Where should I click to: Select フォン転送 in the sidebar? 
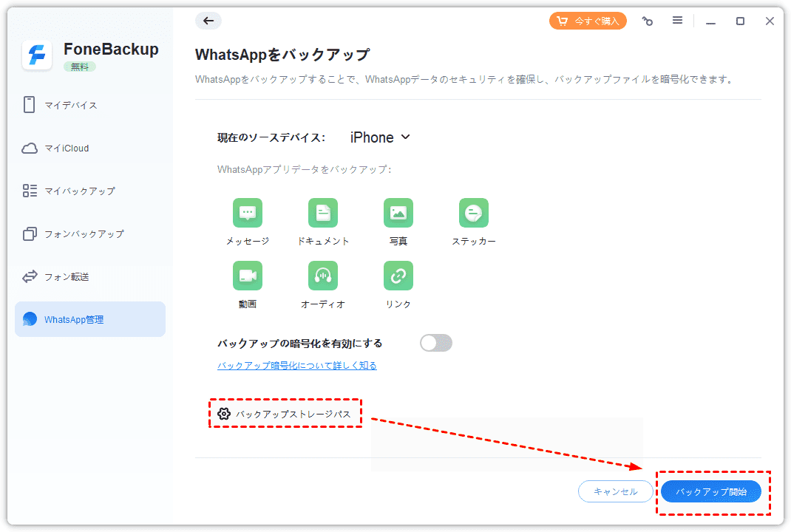[x=90, y=277]
